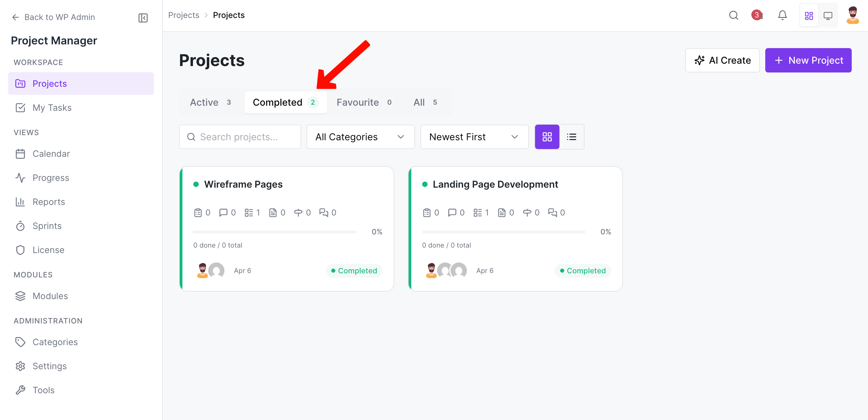
Task: Open the user avatar profile menu
Action: pos(852,15)
